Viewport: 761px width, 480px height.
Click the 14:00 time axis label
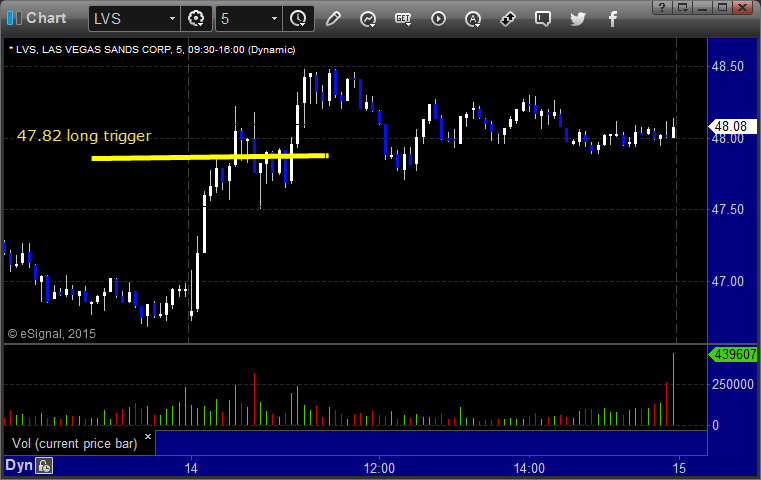click(x=529, y=468)
